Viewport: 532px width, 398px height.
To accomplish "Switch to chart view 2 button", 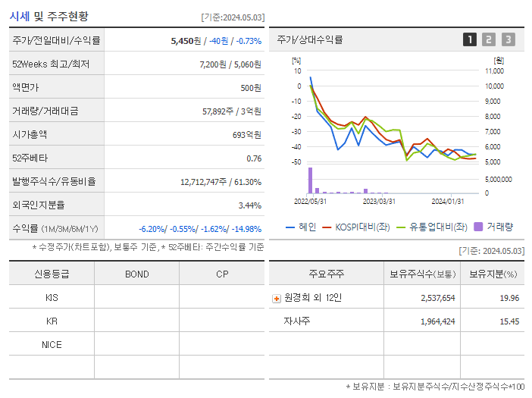I will (x=489, y=39).
